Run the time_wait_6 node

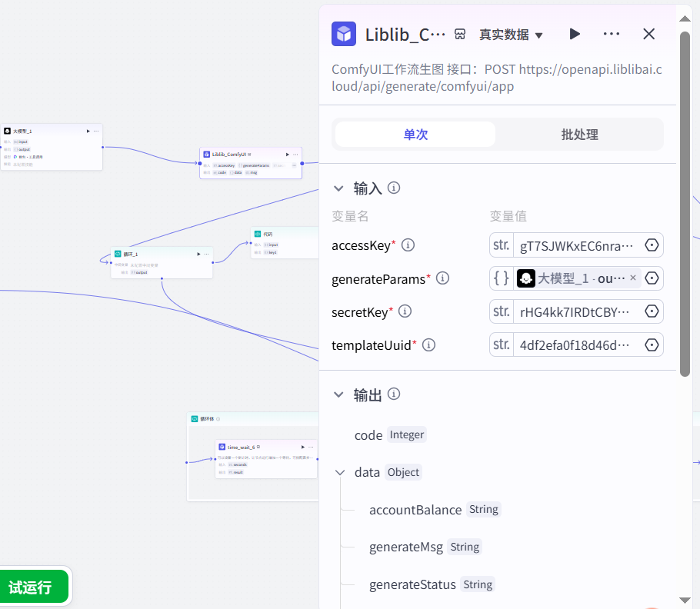tap(302, 447)
